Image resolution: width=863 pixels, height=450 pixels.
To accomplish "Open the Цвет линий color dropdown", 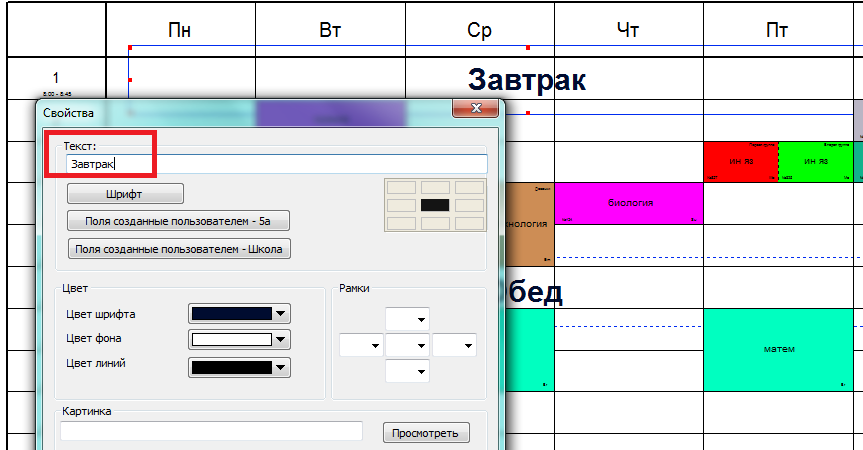I will [x=282, y=367].
